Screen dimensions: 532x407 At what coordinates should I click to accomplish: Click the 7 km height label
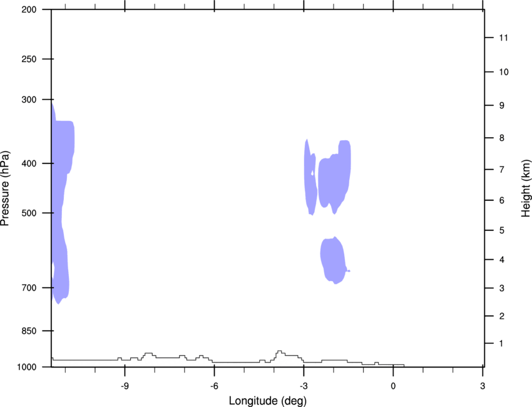point(502,170)
